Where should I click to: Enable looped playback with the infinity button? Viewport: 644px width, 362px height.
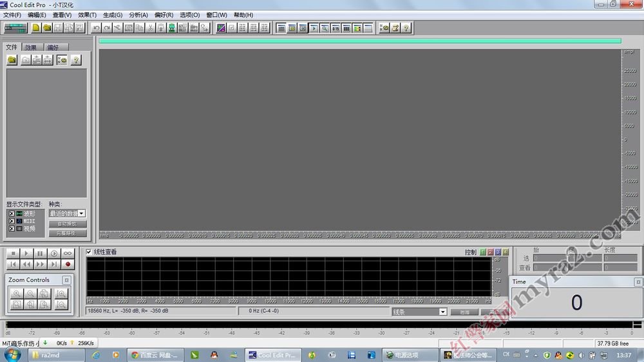coord(68,254)
